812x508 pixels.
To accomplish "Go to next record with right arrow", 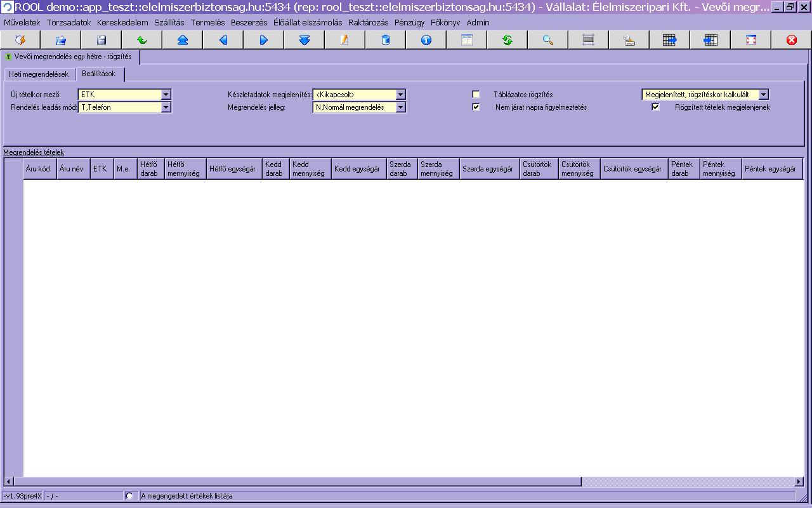I will click(264, 40).
